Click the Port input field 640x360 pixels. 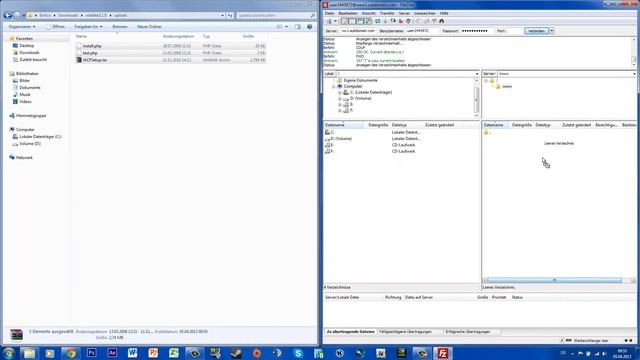(515, 31)
